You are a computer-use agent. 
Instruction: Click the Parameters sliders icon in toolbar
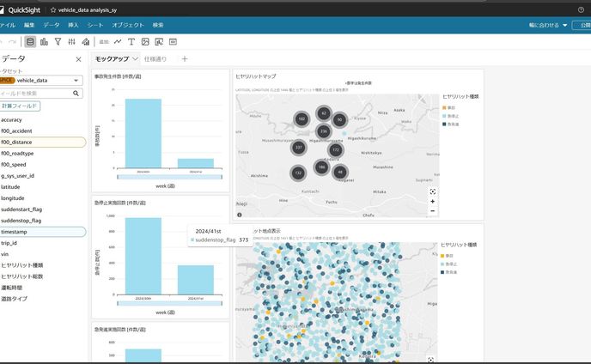click(x=71, y=41)
